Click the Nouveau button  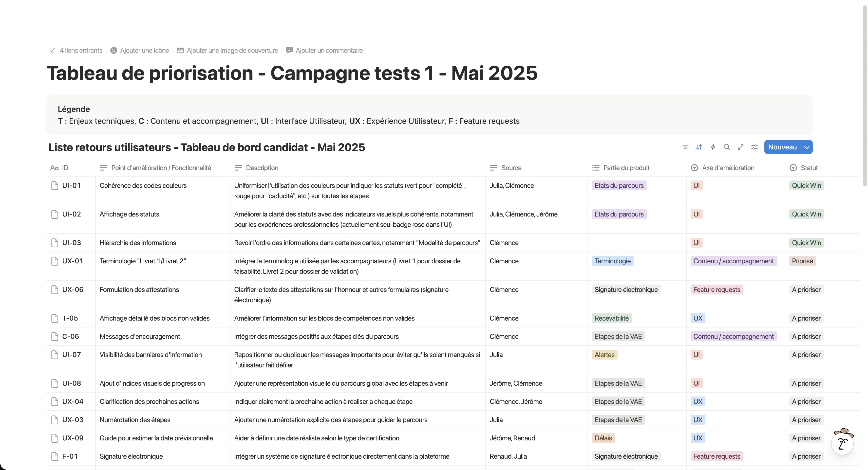point(782,147)
